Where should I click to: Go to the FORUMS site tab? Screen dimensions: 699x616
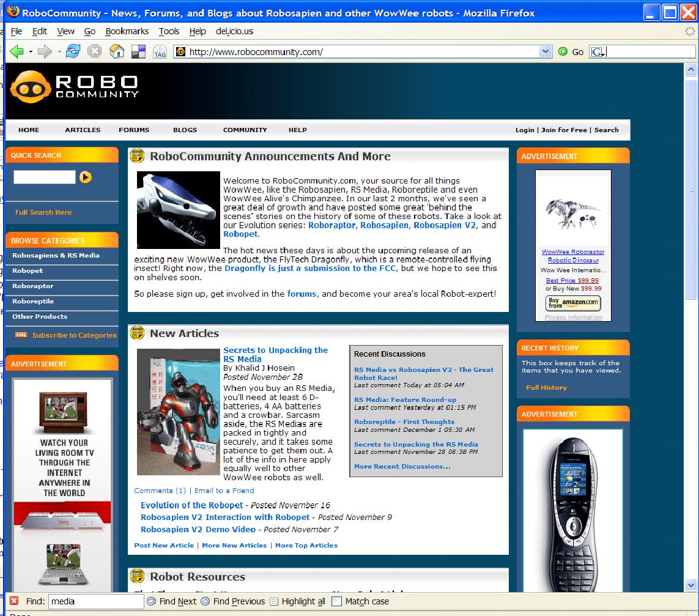tap(134, 130)
